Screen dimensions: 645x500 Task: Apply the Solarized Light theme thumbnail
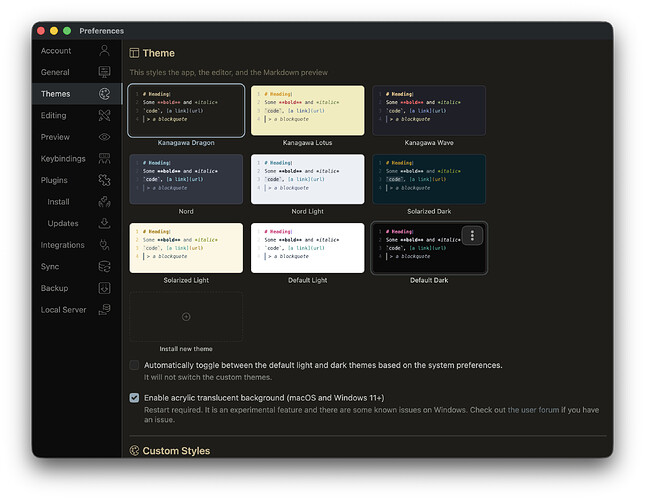(186, 248)
